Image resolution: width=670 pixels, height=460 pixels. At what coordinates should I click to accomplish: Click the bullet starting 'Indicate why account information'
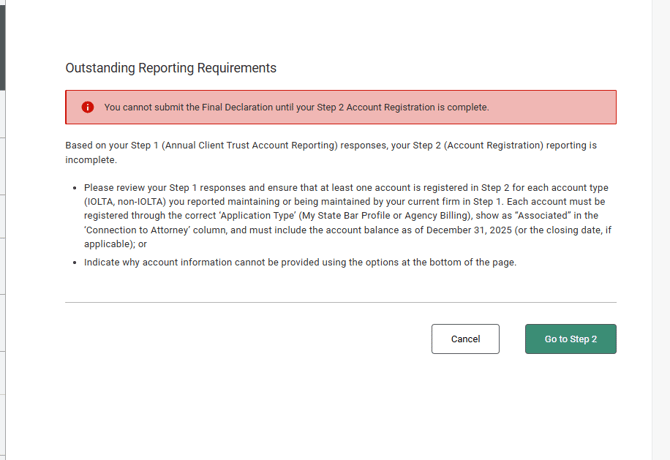pos(300,263)
